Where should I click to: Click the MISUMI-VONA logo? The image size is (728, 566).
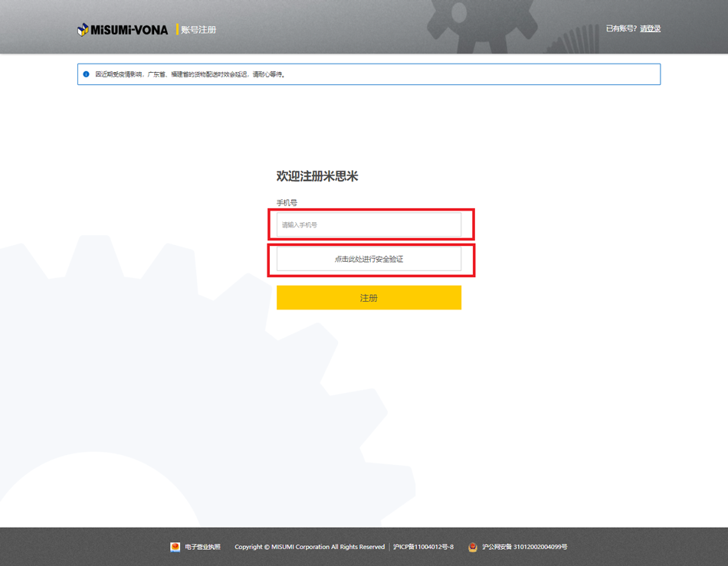tap(123, 30)
